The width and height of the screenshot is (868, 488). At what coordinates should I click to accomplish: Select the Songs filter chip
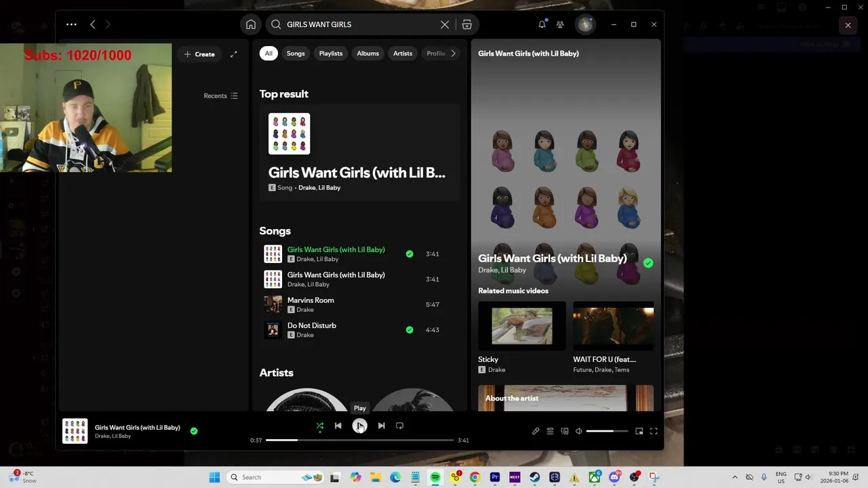(x=296, y=54)
